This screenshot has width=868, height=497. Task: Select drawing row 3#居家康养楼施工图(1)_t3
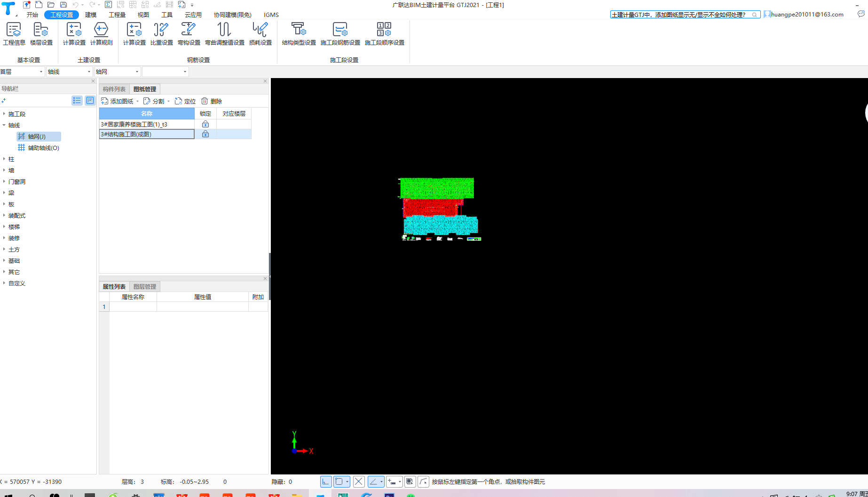[x=147, y=124]
